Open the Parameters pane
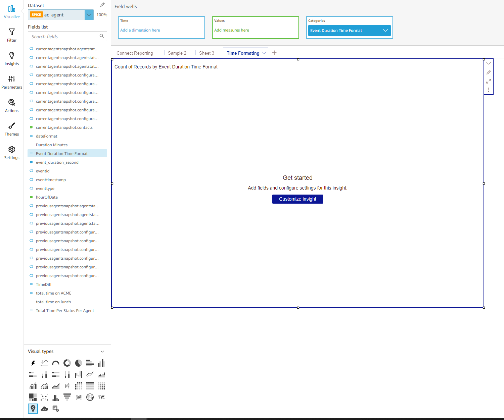 pyautogui.click(x=12, y=82)
